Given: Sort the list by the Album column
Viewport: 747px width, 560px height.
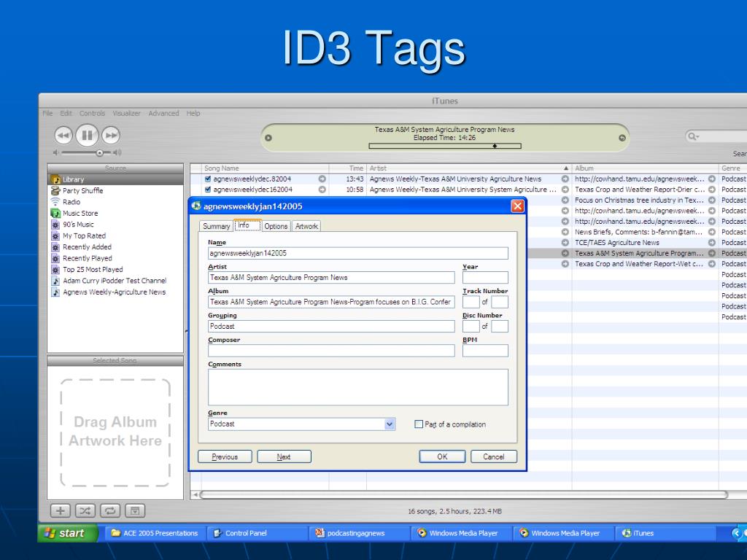Looking at the screenshot, I should click(x=645, y=168).
